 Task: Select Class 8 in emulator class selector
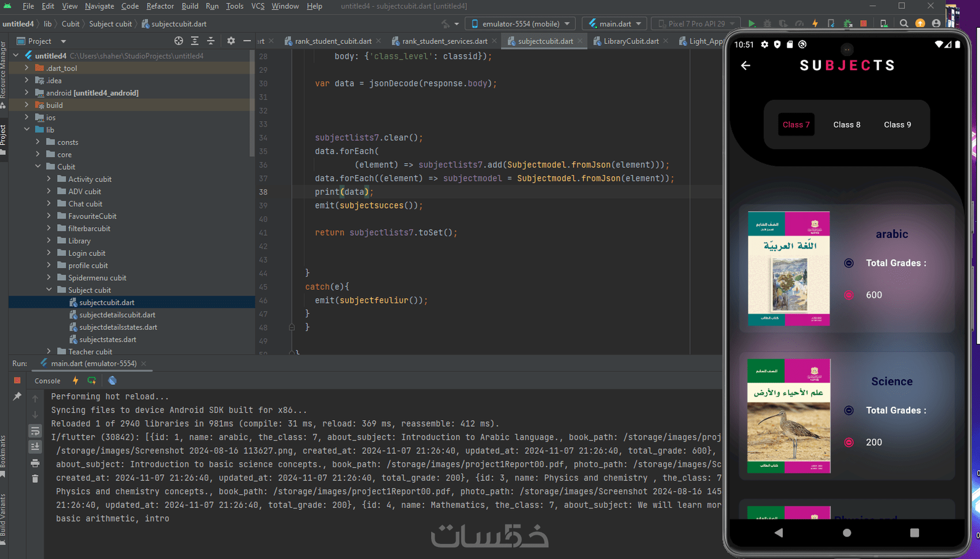847,124
